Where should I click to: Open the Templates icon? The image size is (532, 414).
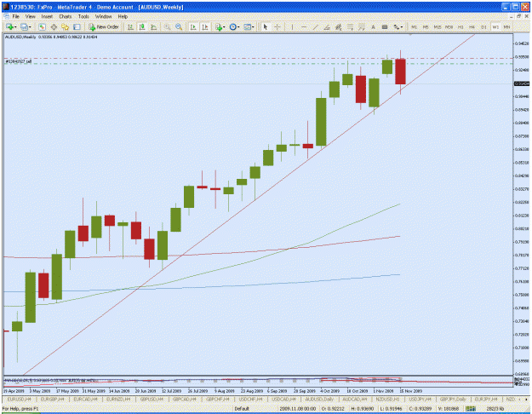pos(248,26)
